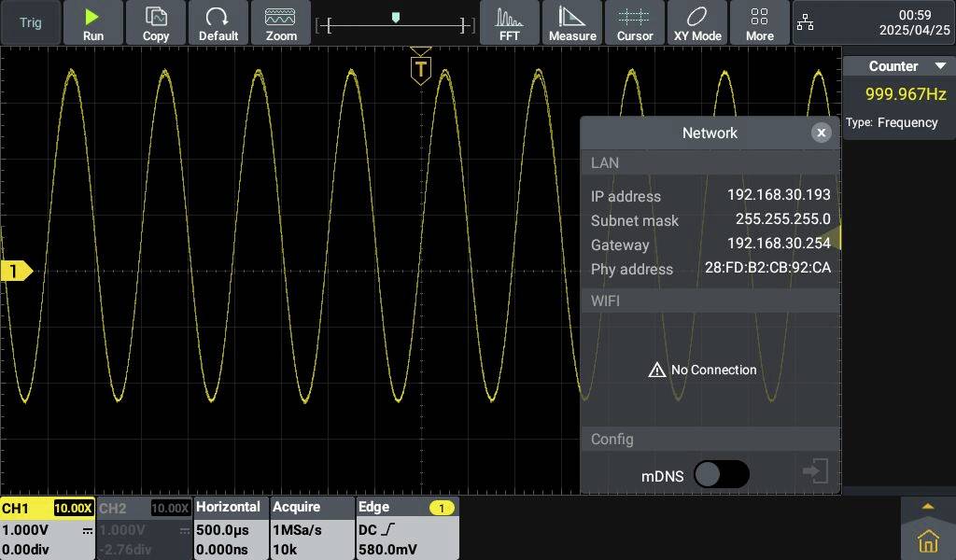The image size is (956, 560).
Task: Activate the Cursor tool
Action: pyautogui.click(x=635, y=22)
